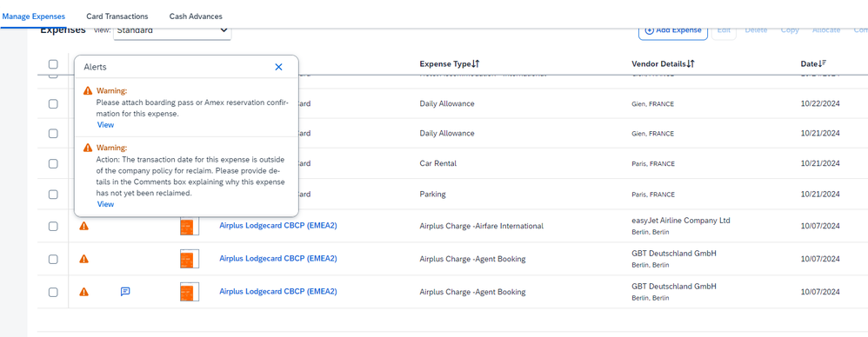Screen dimensions: 868x337
Task: Close the Alerts popup with the X
Action: [278, 67]
